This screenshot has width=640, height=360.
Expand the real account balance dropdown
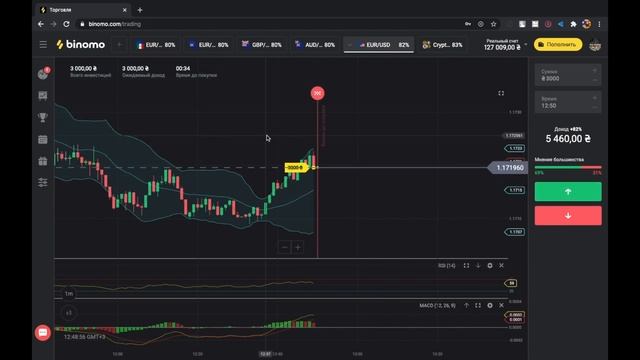pos(525,44)
